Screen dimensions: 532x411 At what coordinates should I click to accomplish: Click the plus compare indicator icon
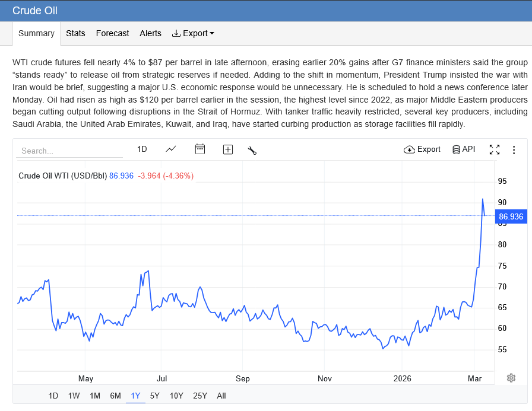click(227, 149)
